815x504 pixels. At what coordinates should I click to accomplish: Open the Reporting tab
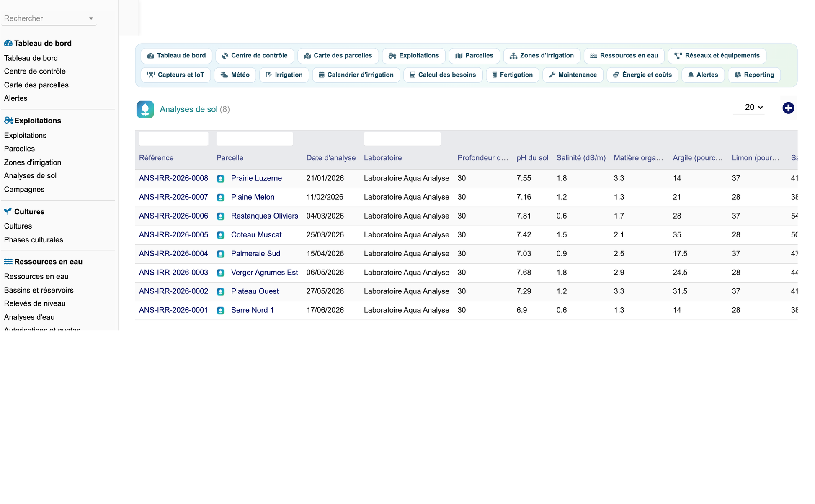pyautogui.click(x=754, y=75)
